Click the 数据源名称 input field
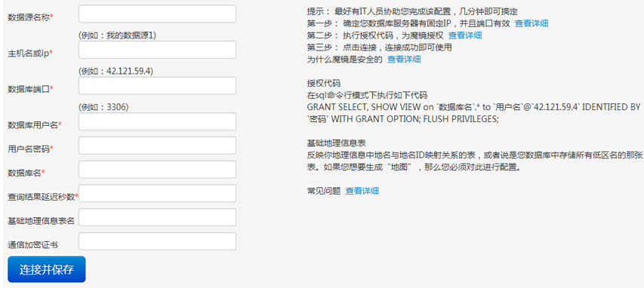Viewport: 644px width, 288px height. pyautogui.click(x=157, y=14)
